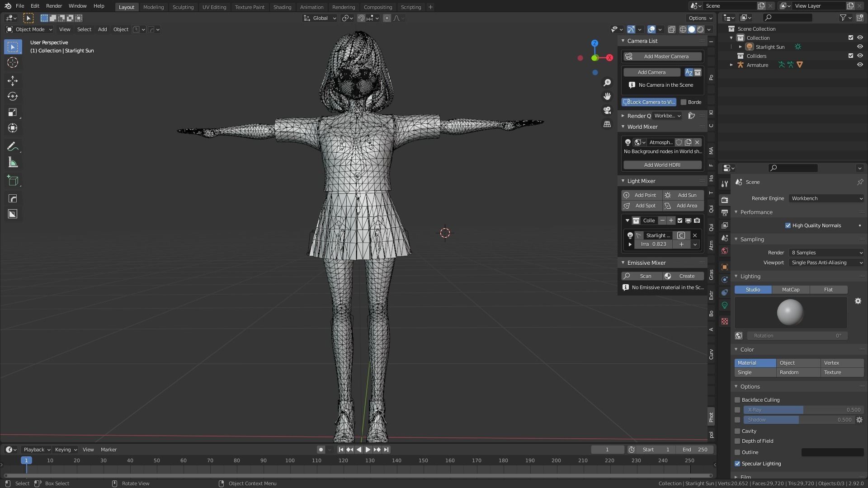Open Texture properties tab icon
Screen dimensions: 868x488
pos(725,321)
